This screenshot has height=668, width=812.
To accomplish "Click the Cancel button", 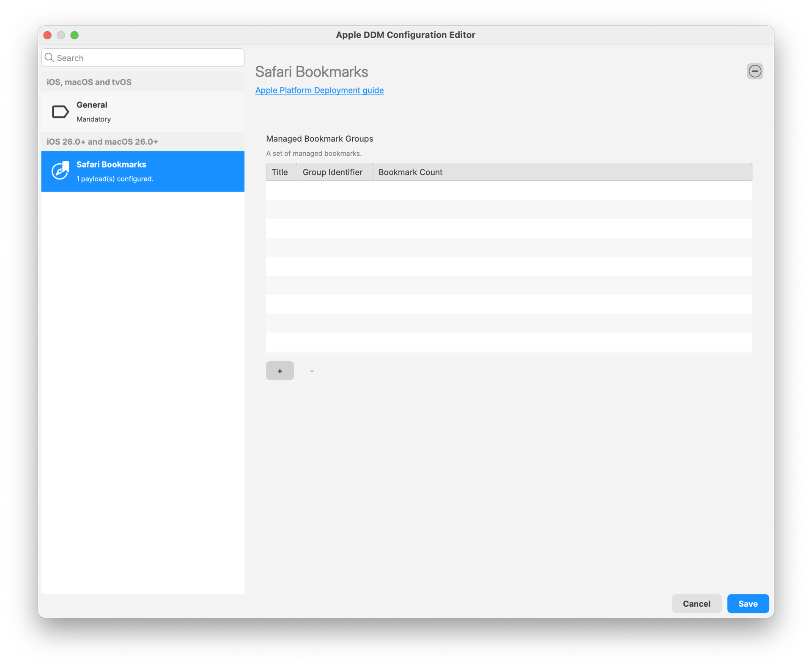I will [x=696, y=603].
